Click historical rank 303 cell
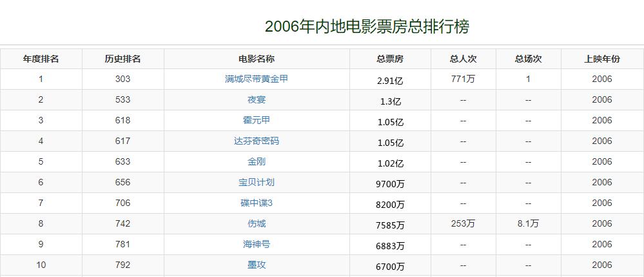 (x=122, y=79)
